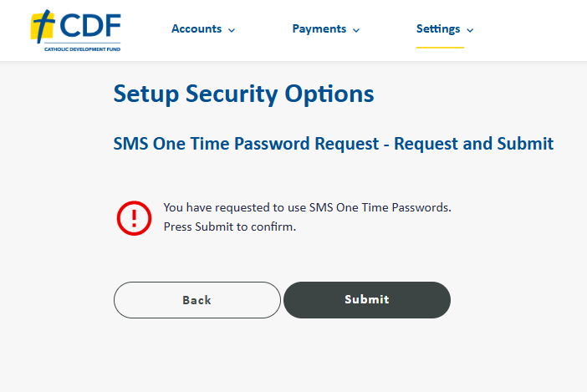The image size is (587, 392).
Task: Expand the Payments chevron arrow
Action: (x=356, y=30)
